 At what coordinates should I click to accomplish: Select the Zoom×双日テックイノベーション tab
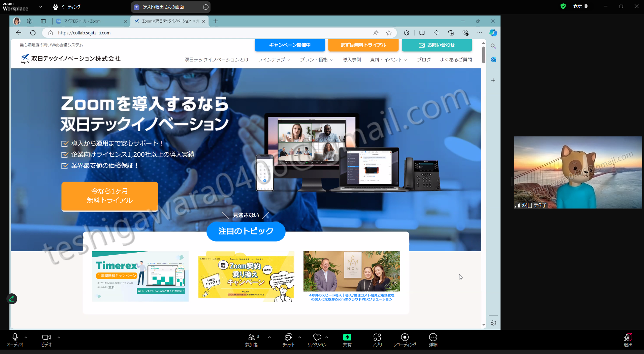click(x=169, y=21)
